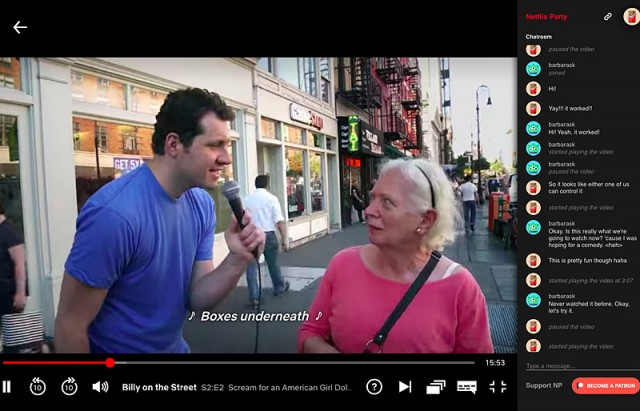This screenshot has width=640, height=411.
Task: Click barbarask avatar beside 'Hi! Yeah, it worked!'
Action: (533, 128)
